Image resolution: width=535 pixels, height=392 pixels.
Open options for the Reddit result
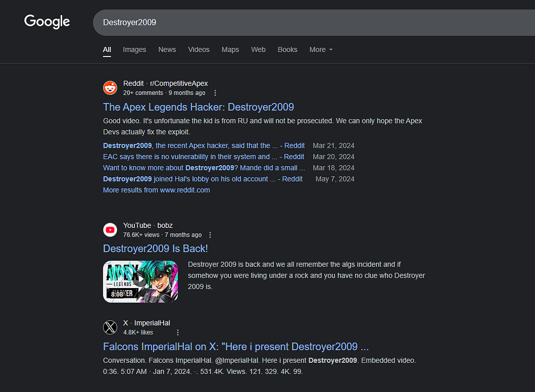coord(215,93)
